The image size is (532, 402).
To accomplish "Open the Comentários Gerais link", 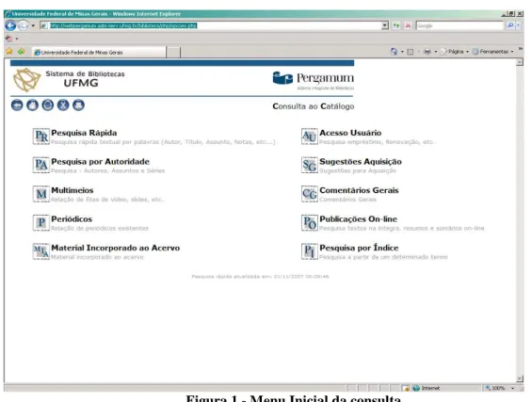I will (x=359, y=190).
